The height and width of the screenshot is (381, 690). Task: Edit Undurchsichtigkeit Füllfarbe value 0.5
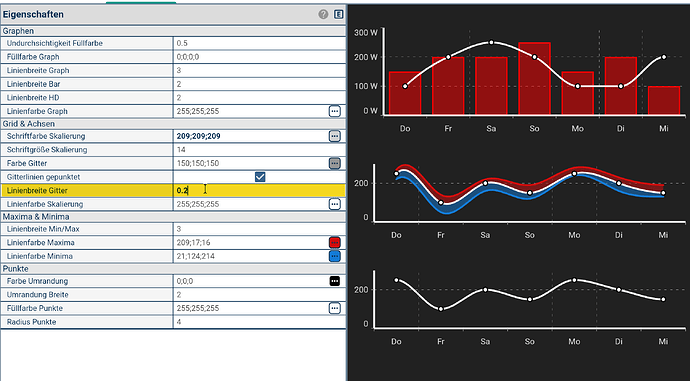[x=260, y=43]
